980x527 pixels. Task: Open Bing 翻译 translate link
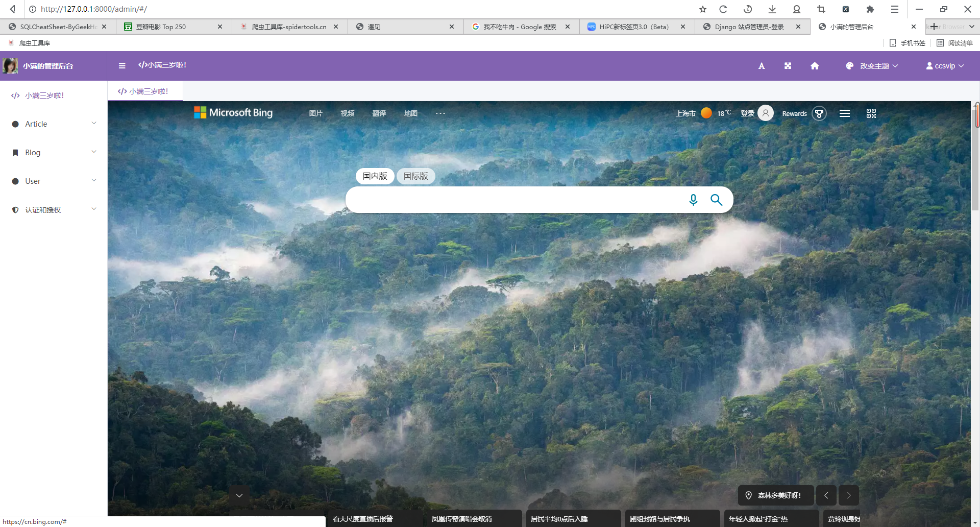(x=379, y=113)
